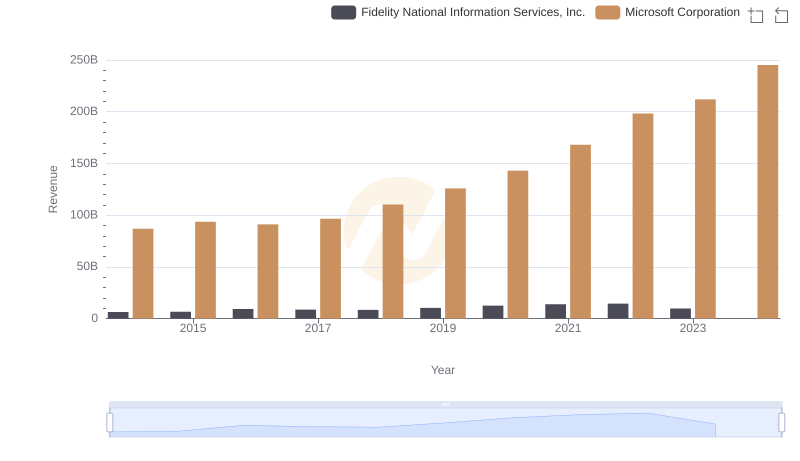Click the 200B y-axis label

point(84,112)
